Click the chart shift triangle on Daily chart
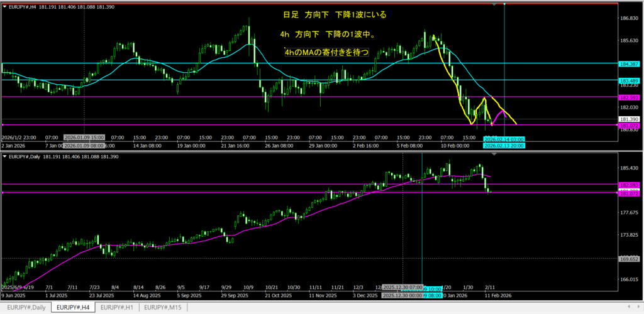The image size is (644, 314). click(x=493, y=154)
